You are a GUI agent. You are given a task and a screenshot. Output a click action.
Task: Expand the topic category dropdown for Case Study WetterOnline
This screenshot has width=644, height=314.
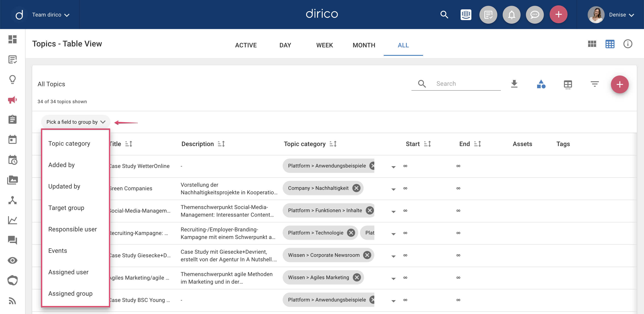pyautogui.click(x=393, y=167)
